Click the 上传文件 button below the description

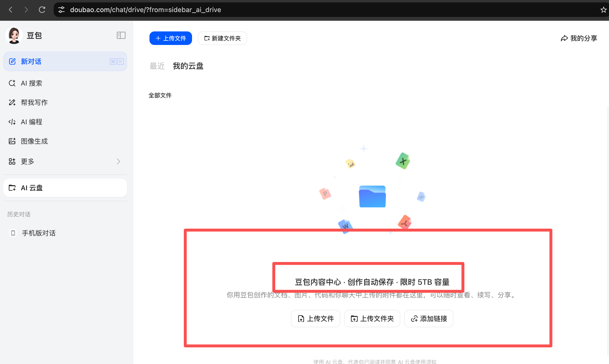click(x=316, y=319)
